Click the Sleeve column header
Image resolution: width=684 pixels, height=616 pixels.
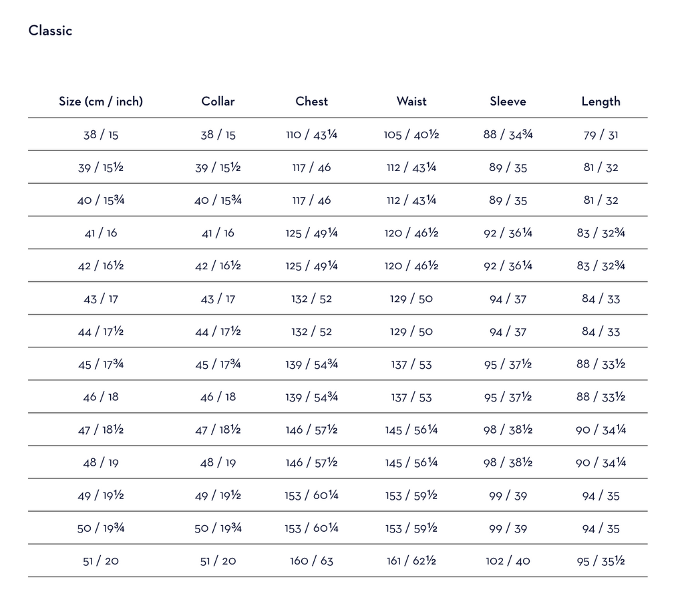[x=508, y=102]
